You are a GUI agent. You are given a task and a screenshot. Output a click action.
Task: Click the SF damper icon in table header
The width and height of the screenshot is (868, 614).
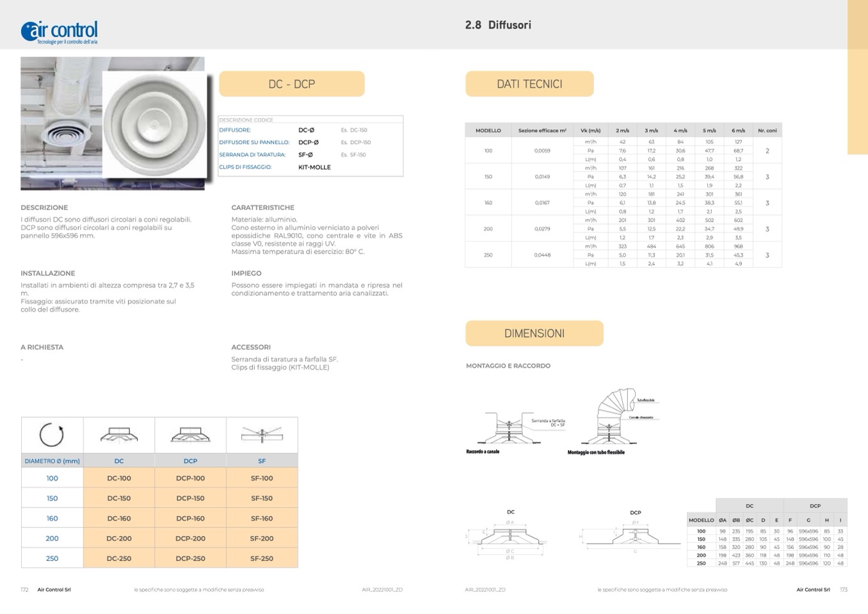click(x=262, y=435)
